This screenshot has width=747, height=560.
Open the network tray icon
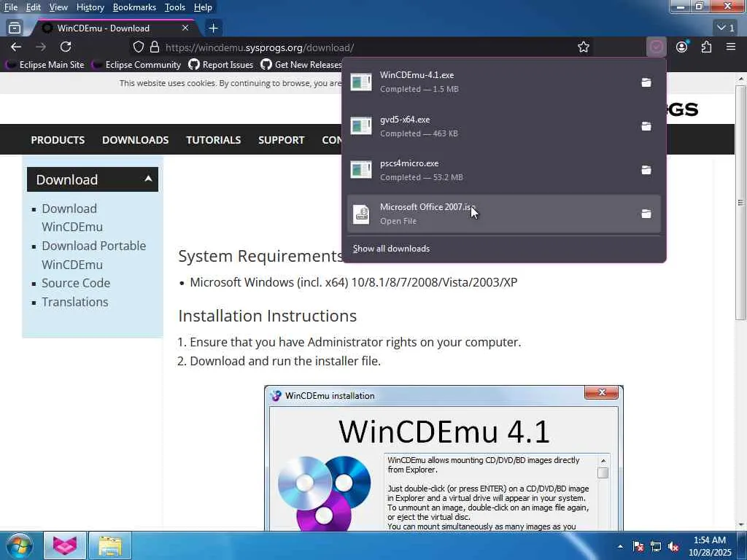656,547
